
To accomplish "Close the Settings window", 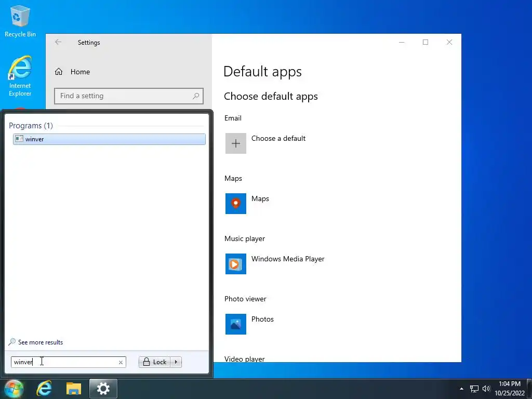I will coord(449,42).
